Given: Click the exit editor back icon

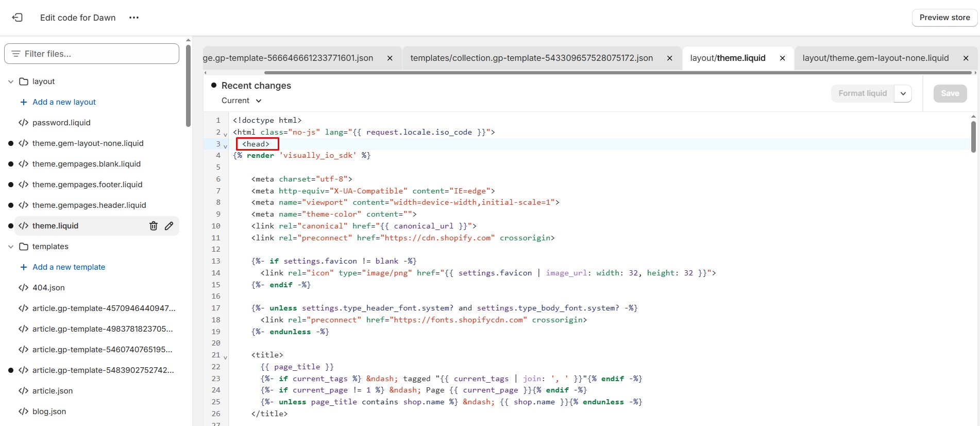Looking at the screenshot, I should 17,18.
